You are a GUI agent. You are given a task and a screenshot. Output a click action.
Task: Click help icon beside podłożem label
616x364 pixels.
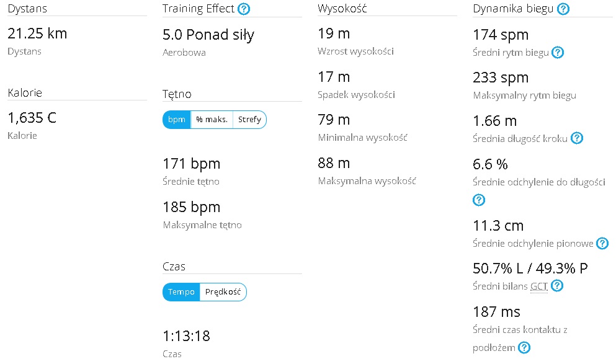524,347
